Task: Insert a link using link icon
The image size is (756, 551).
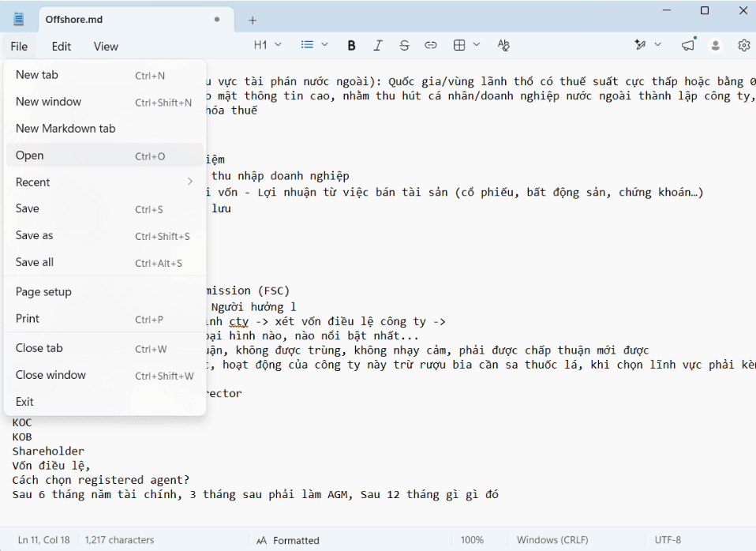Action: tap(431, 45)
